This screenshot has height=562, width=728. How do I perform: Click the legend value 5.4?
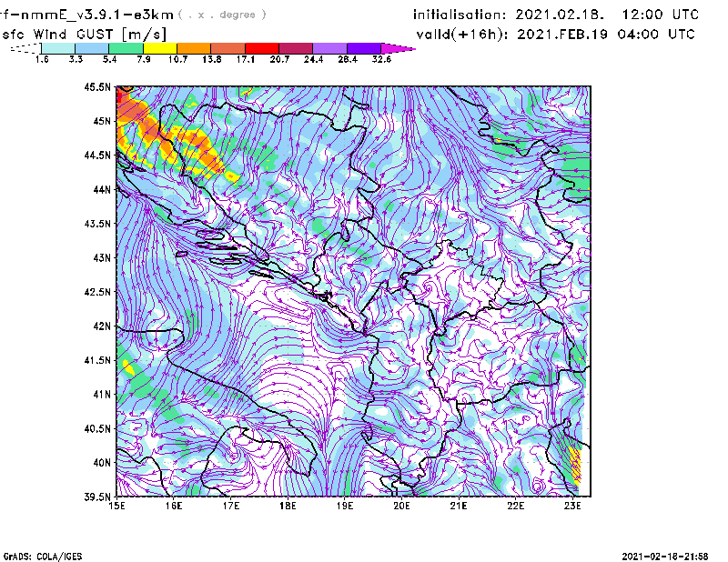[109, 59]
